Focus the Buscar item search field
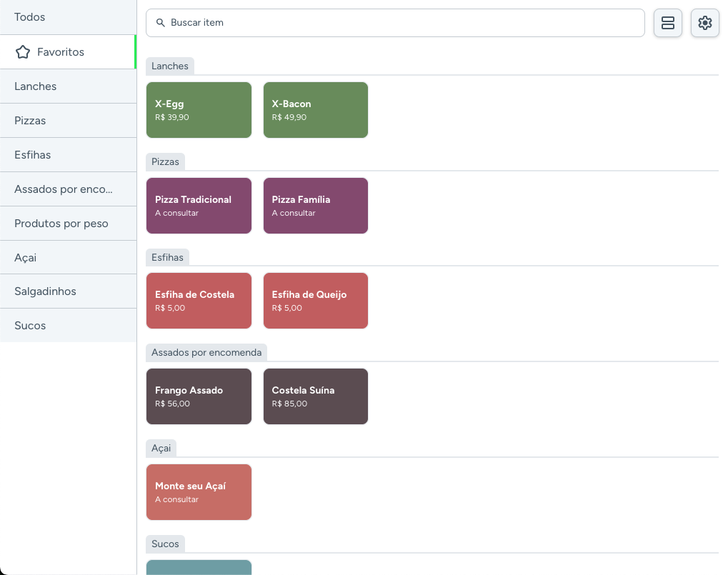 click(400, 23)
